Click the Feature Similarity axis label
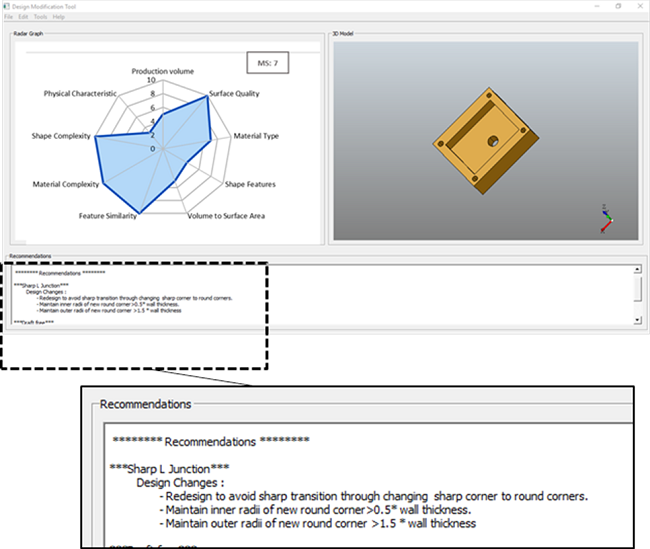 108,216
